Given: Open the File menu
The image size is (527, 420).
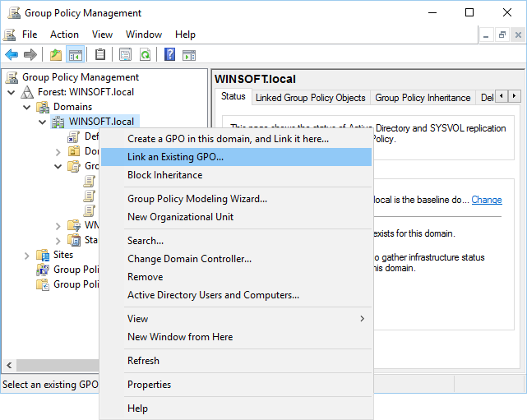Looking at the screenshot, I should [x=30, y=35].
